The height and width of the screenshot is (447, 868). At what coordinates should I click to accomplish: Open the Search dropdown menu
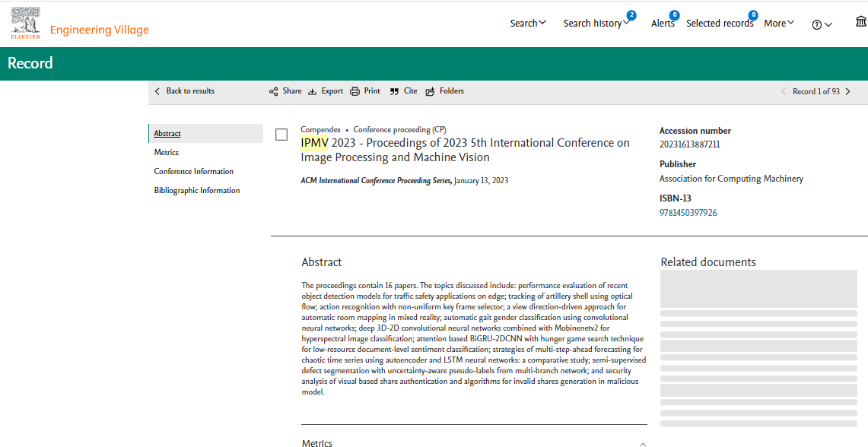[528, 24]
